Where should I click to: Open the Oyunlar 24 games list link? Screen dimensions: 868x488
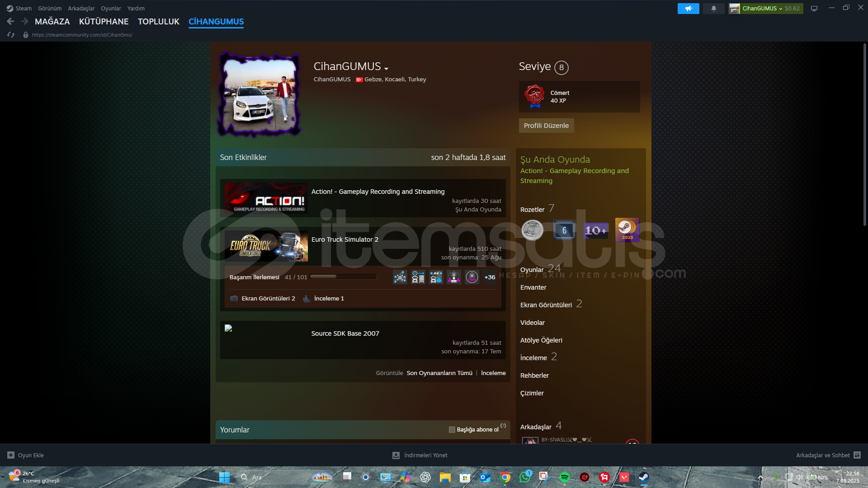tap(540, 269)
